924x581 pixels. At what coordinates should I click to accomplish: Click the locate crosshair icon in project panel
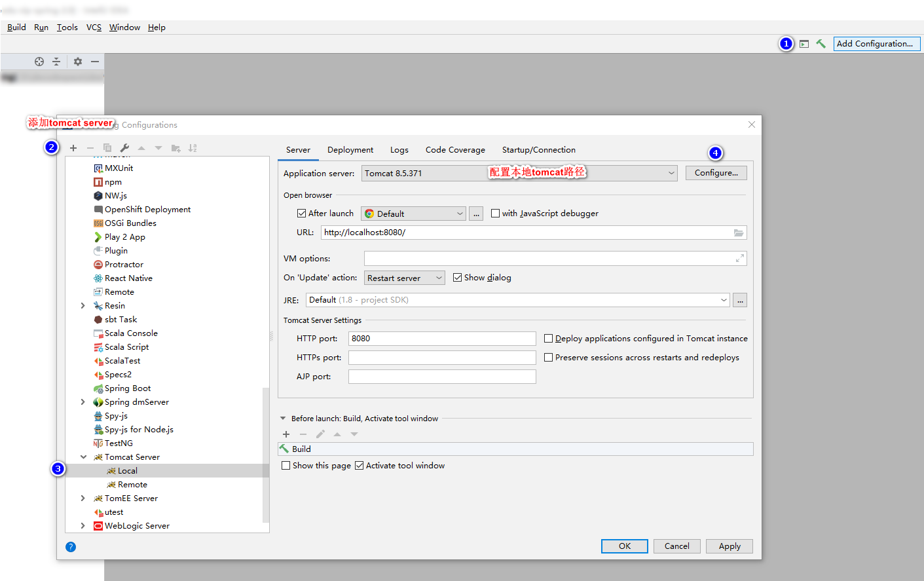click(x=39, y=62)
